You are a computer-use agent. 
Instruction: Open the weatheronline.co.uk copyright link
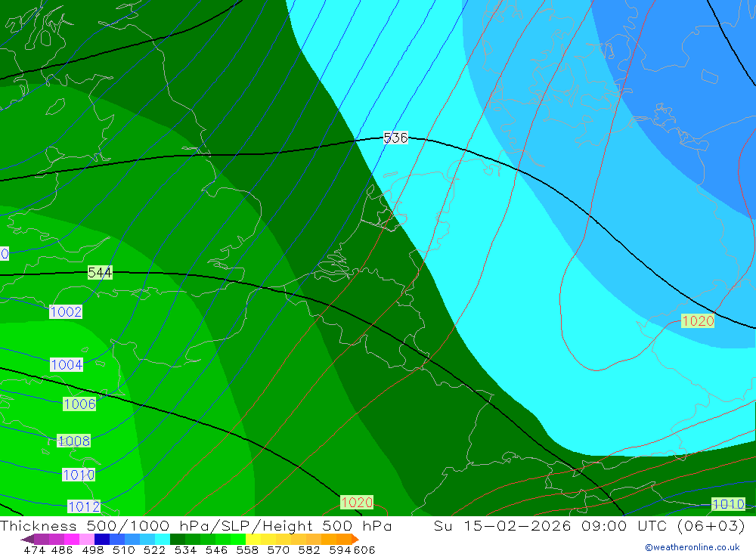click(x=692, y=547)
